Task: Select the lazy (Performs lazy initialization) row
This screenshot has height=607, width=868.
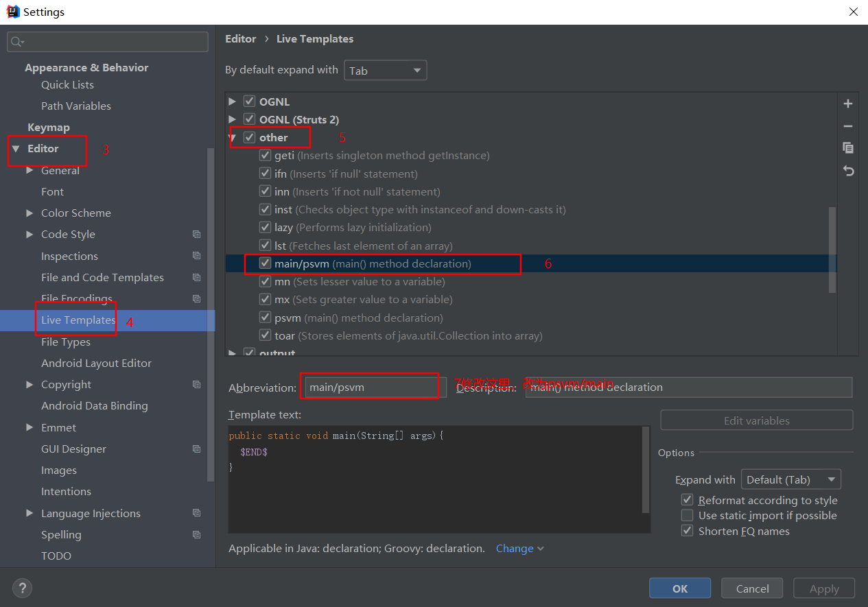Action: click(531, 228)
